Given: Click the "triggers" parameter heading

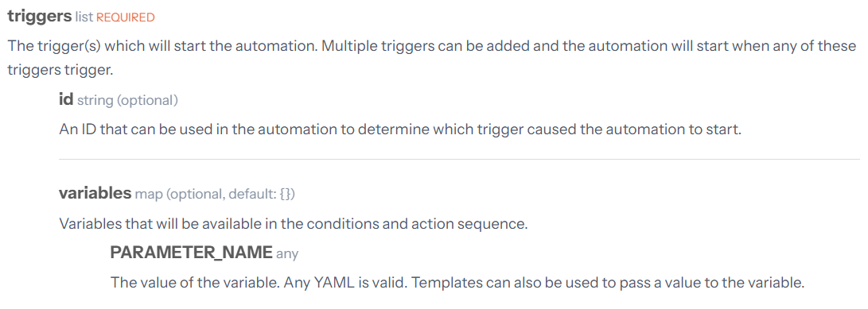Looking at the screenshot, I should pyautogui.click(x=39, y=17).
